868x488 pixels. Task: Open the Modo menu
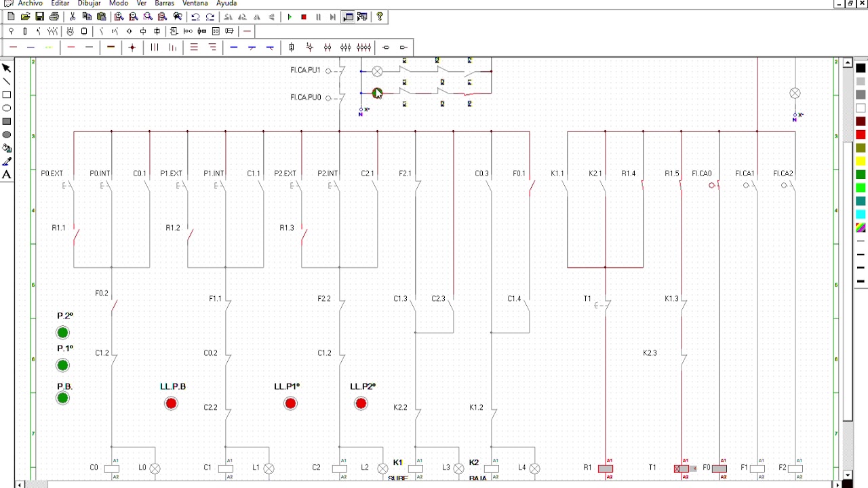[119, 3]
